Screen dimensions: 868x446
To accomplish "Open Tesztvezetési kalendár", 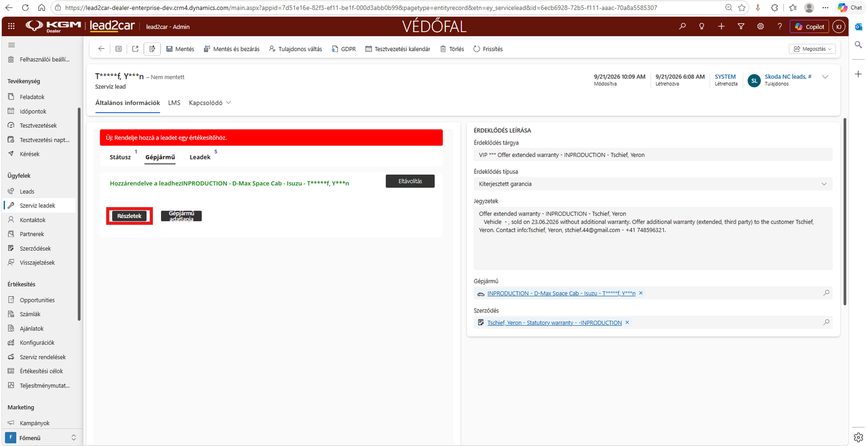I will coord(398,49).
